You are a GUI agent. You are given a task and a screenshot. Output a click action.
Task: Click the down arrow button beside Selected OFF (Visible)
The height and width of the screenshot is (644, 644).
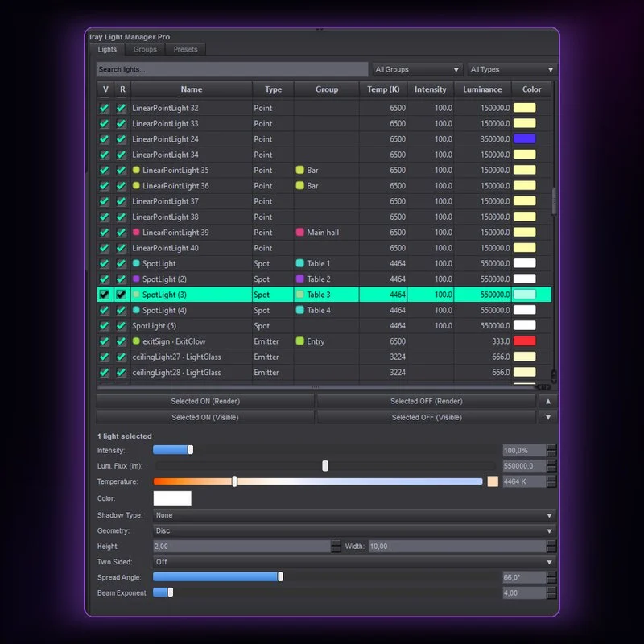(x=548, y=417)
